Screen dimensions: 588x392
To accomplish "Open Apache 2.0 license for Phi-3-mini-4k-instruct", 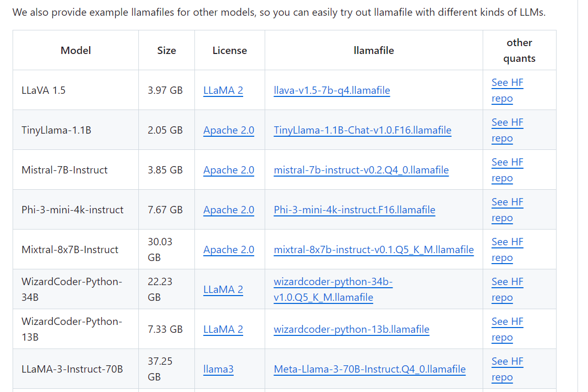I will point(228,210).
